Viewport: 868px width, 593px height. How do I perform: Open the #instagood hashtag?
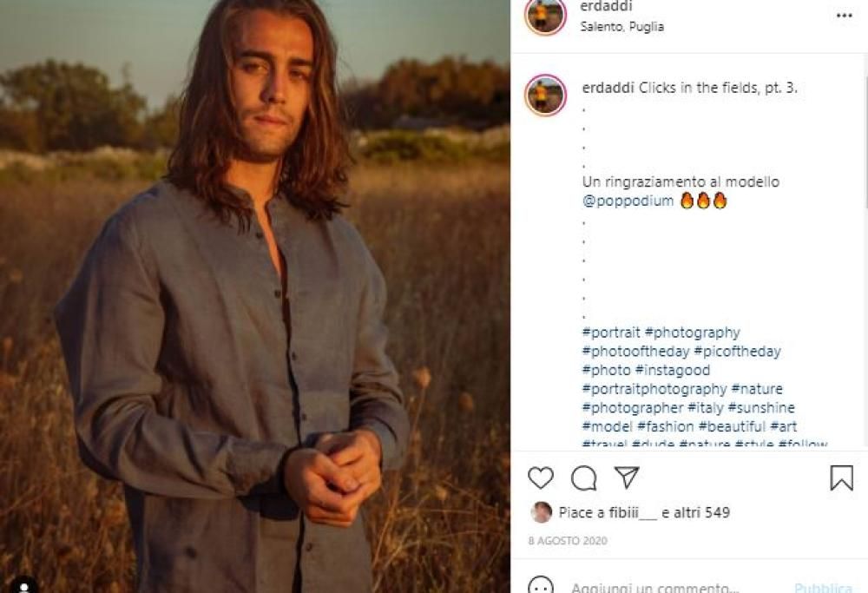673,371
